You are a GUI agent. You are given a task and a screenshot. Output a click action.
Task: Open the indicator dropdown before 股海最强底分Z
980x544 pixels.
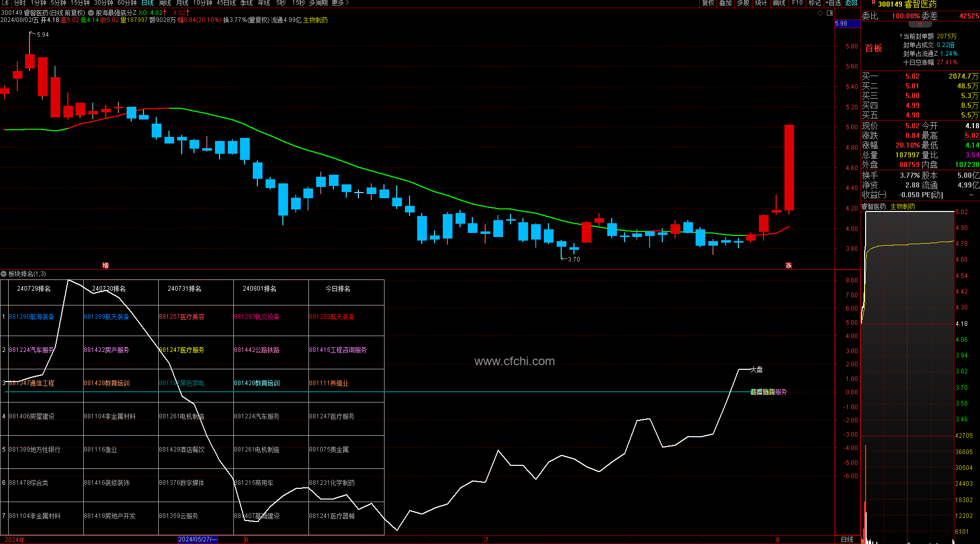pos(91,13)
